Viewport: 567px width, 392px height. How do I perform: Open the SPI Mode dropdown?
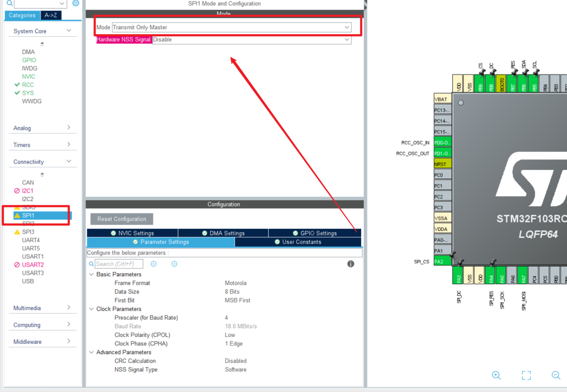click(231, 27)
